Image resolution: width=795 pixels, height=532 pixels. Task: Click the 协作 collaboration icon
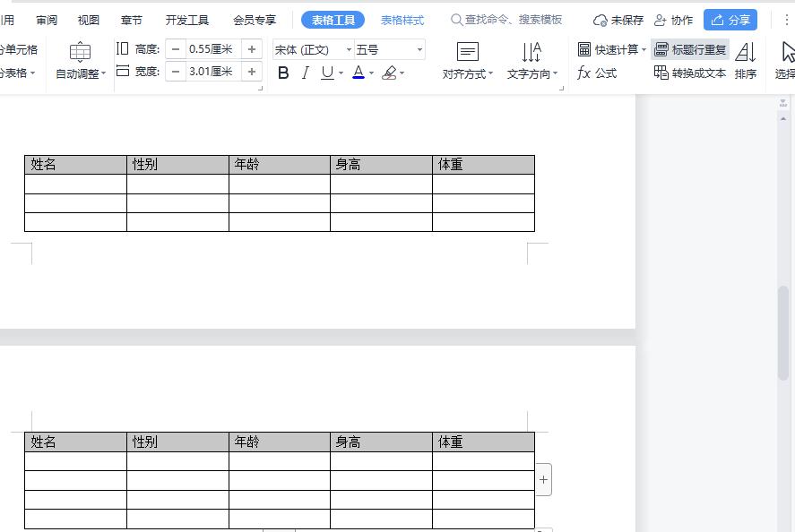660,21
